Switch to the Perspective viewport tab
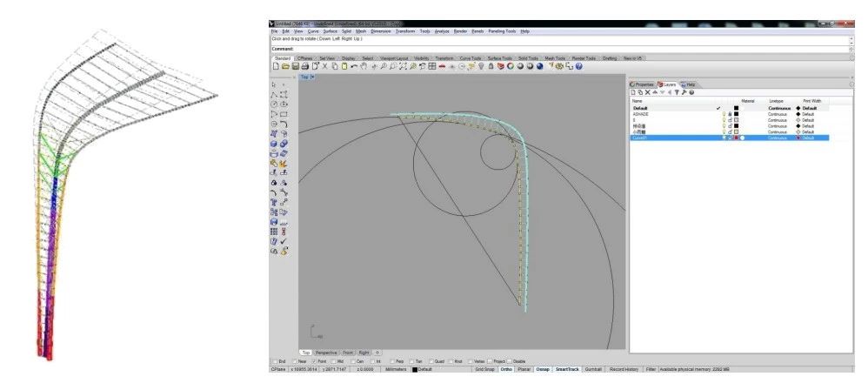The height and width of the screenshot is (390, 868). [326, 353]
